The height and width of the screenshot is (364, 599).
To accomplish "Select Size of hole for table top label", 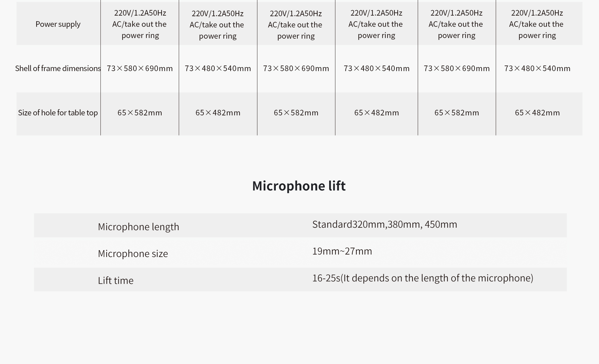I will [x=58, y=113].
